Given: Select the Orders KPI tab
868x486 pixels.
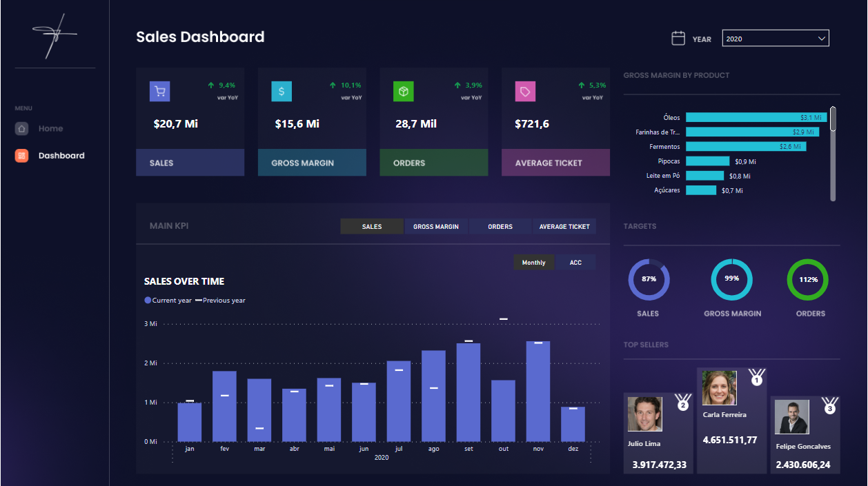Looking at the screenshot, I should point(500,227).
